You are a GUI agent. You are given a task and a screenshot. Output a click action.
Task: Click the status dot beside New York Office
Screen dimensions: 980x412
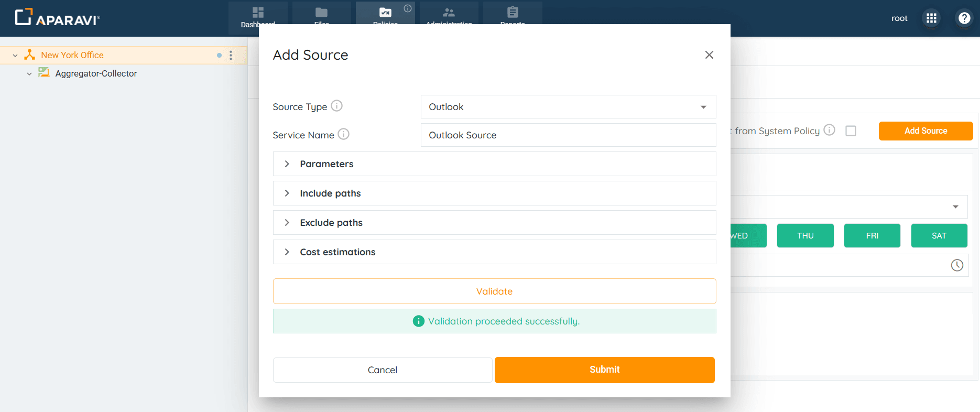219,55
